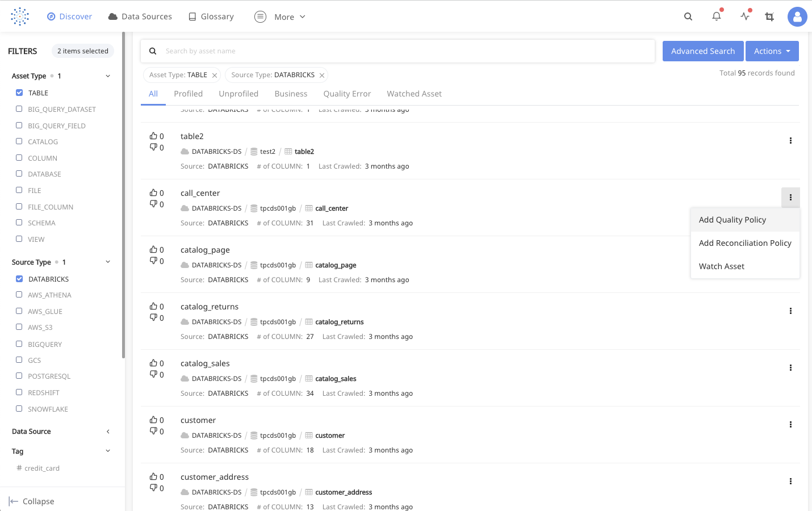Viewport: 812px width, 511px height.
Task: Give a thumbs up to call_center asset
Action: point(154,192)
